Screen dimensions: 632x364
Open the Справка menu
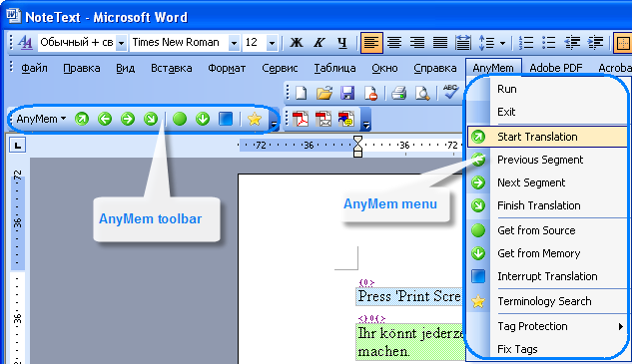435,68
